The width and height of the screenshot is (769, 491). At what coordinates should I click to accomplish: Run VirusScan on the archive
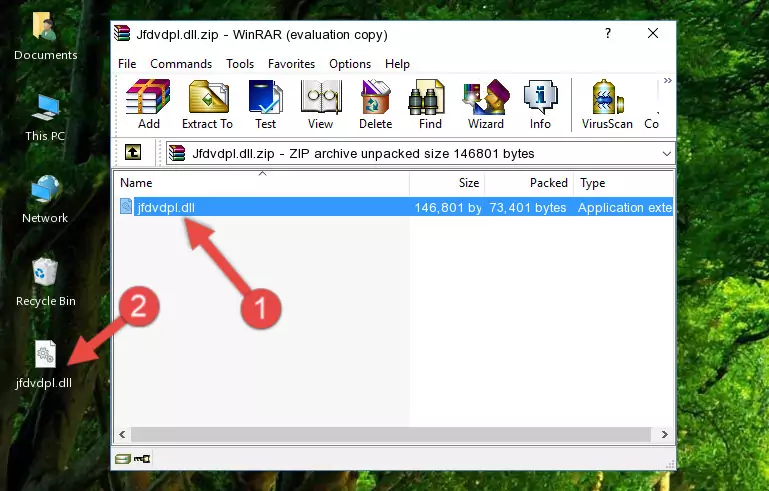[607, 104]
